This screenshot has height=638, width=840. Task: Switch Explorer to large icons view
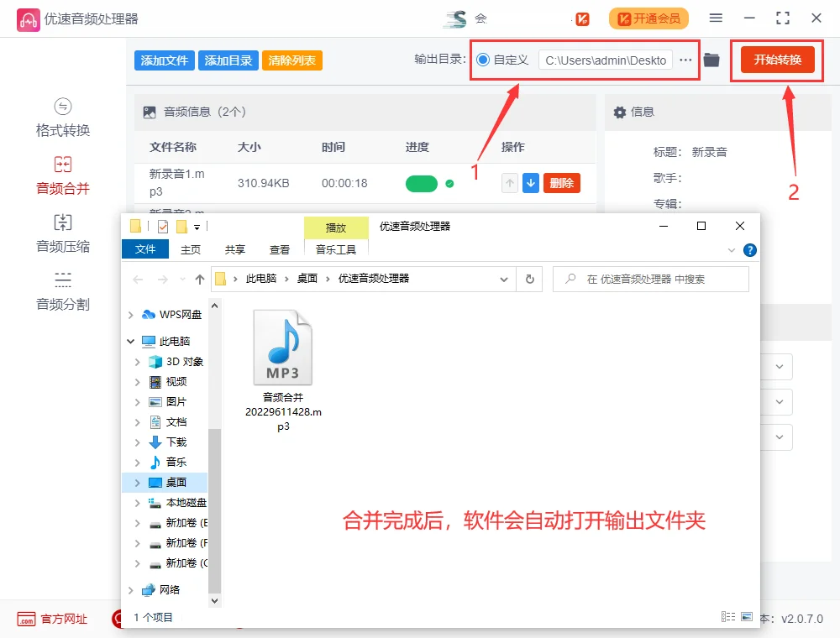pos(747,616)
